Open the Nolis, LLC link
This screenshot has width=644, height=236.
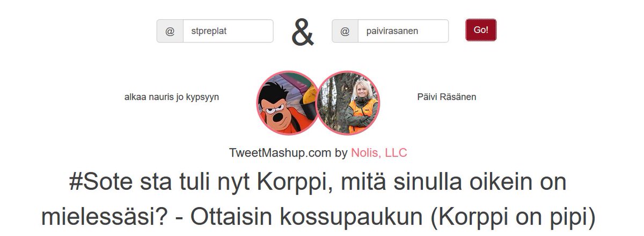pos(379,153)
